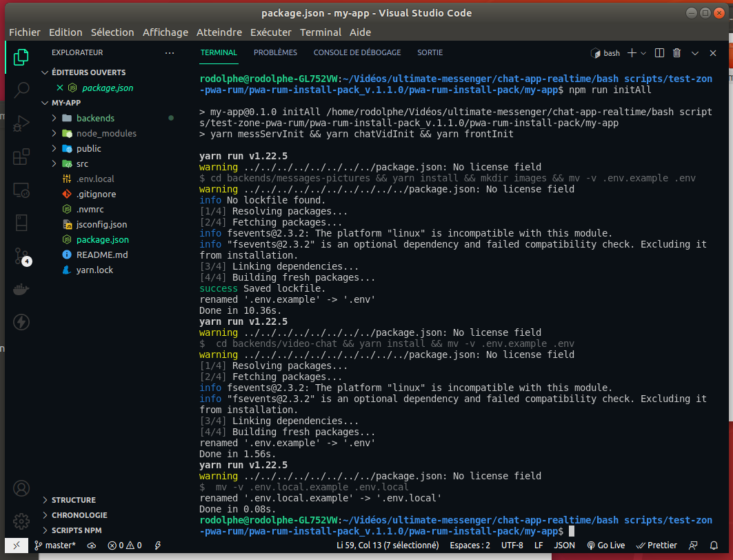733x560 pixels.
Task: Expand the SCRIPTS NPM section
Action: [77, 530]
